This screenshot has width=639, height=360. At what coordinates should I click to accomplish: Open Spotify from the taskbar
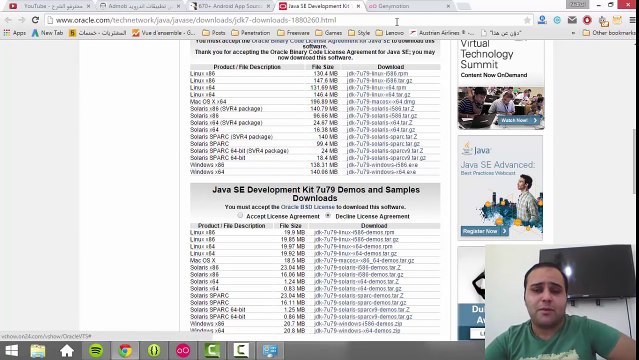(96, 351)
